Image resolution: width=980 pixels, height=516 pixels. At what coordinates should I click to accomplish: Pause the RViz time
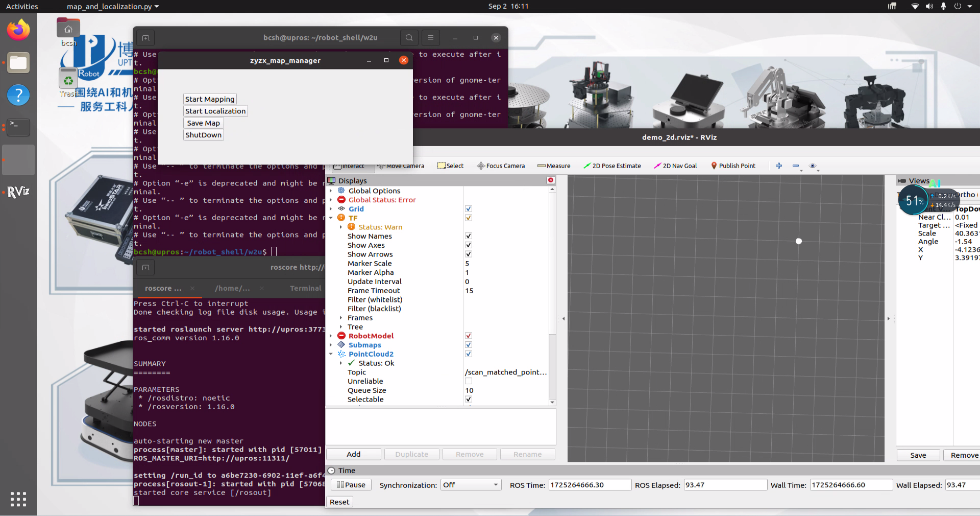click(x=351, y=485)
